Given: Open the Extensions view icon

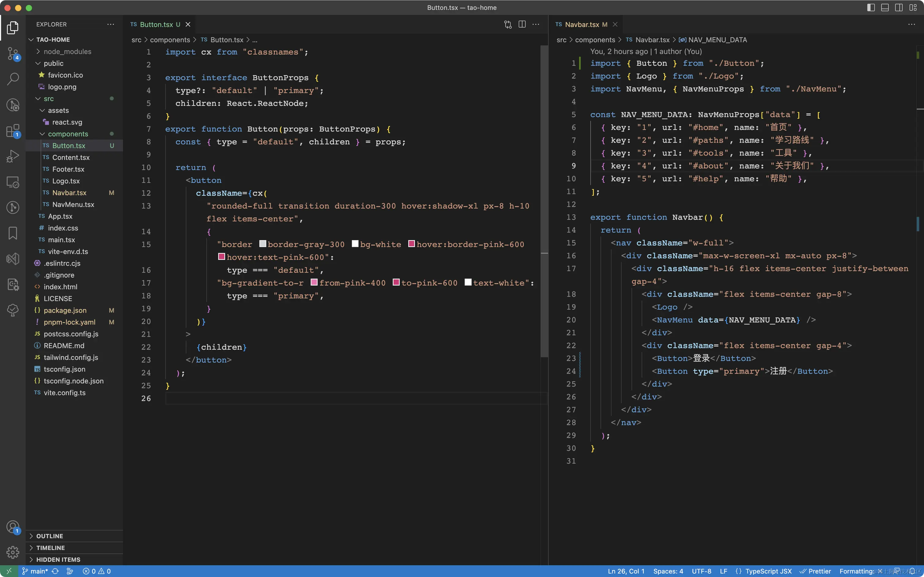Looking at the screenshot, I should point(13,131).
